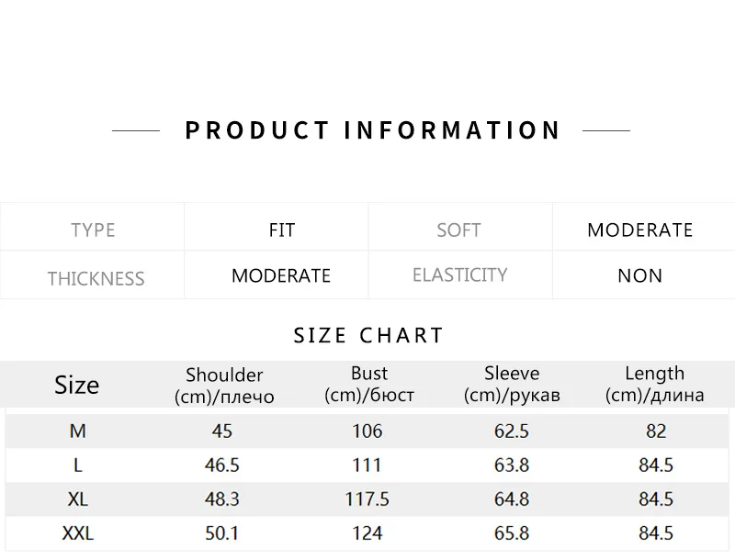The height and width of the screenshot is (560, 735).
Task: Click the XXL size row label
Action: tap(77, 533)
